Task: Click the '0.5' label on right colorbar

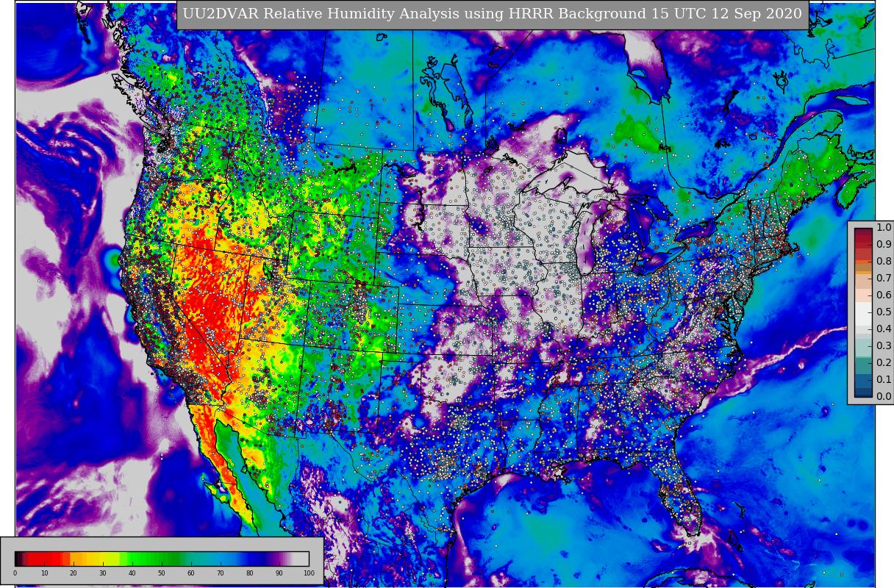Action: (884, 312)
